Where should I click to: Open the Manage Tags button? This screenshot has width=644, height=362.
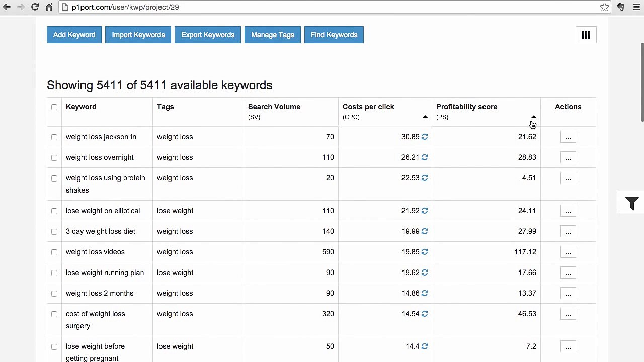tap(273, 35)
